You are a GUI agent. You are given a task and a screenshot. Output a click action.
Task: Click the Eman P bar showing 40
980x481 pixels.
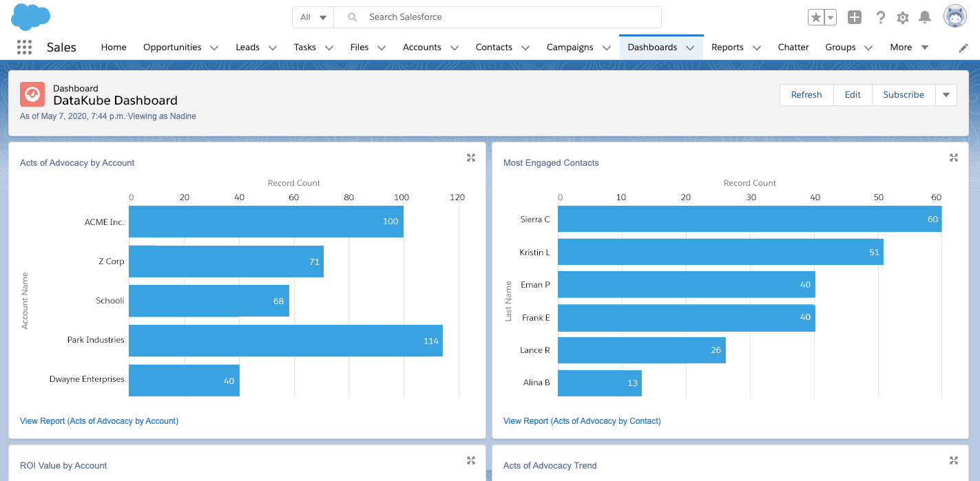pos(687,285)
